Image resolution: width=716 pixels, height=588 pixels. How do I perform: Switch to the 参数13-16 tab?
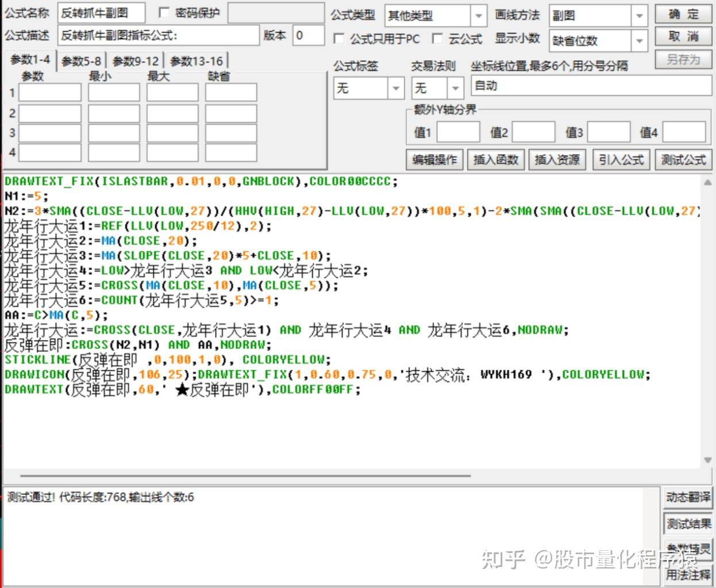coord(197,61)
